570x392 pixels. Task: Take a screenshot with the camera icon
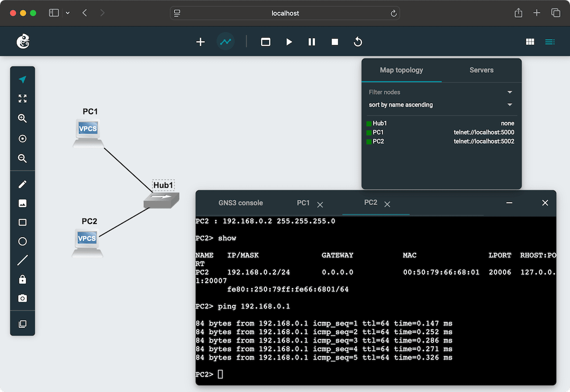(x=23, y=299)
